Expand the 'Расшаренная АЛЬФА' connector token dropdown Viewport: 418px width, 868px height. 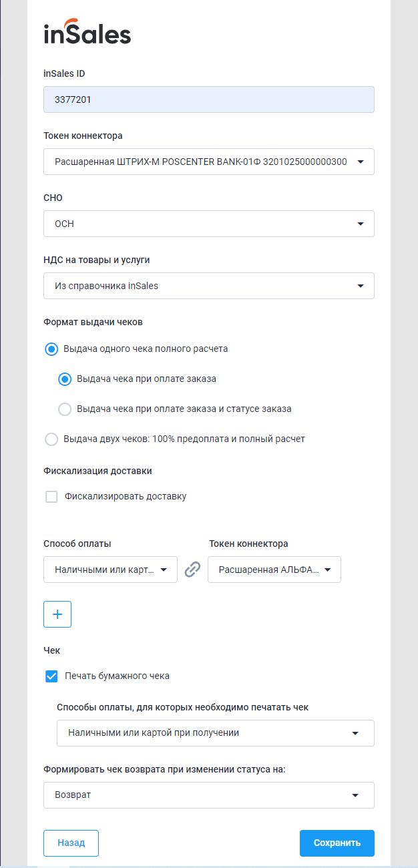point(274,570)
